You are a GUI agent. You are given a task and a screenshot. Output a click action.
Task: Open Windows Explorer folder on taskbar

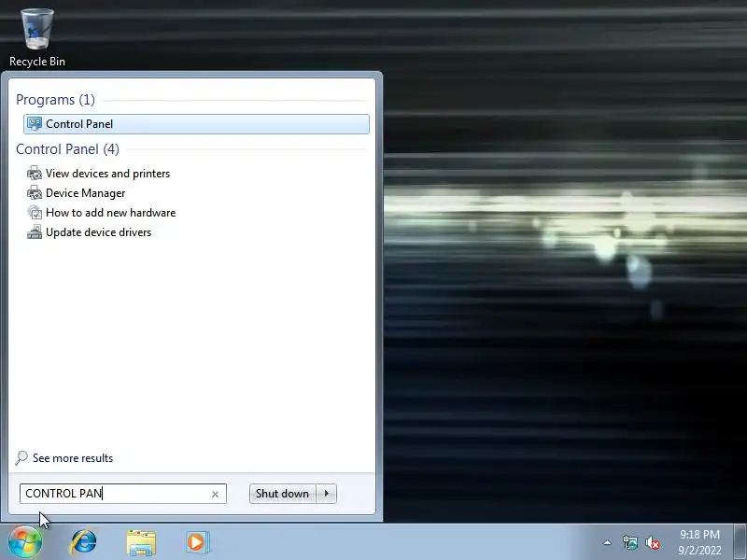tap(141, 542)
